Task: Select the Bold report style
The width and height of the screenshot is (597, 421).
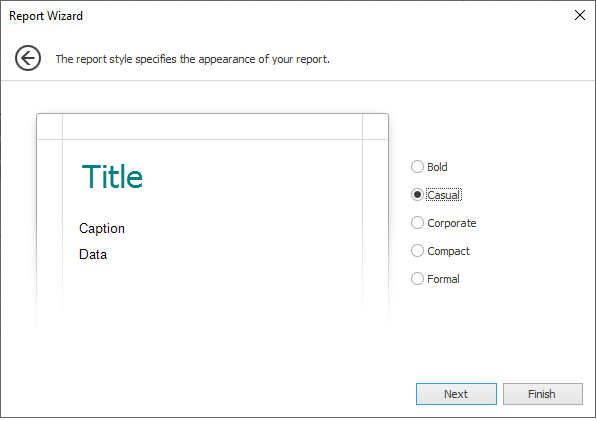Action: (x=429, y=167)
